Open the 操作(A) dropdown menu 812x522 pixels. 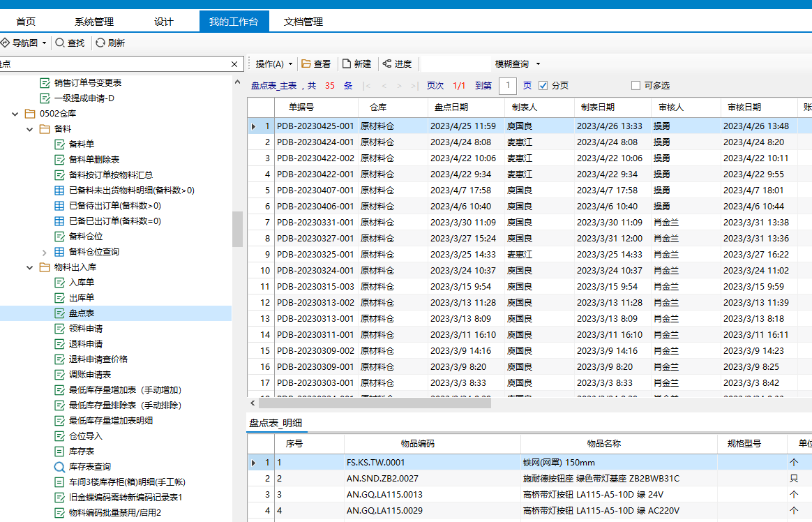(273, 64)
